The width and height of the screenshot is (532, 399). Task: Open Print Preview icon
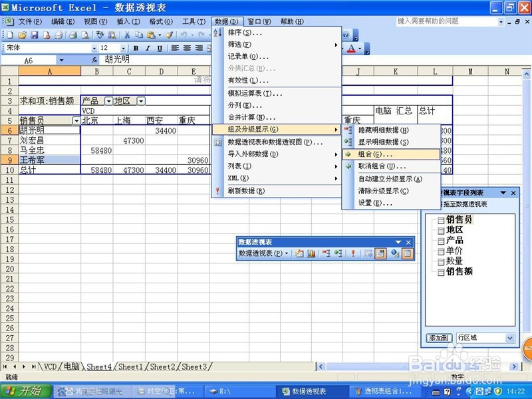pyautogui.click(x=86, y=35)
